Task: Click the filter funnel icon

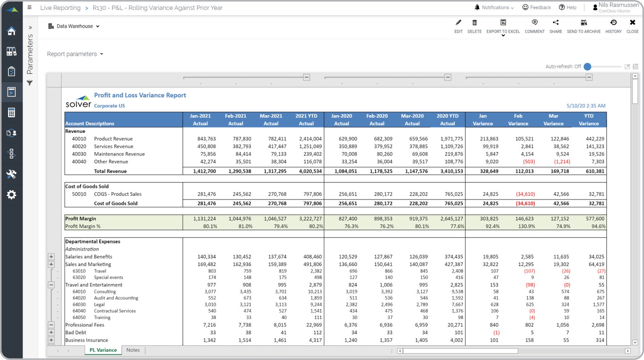Action: pos(30,83)
